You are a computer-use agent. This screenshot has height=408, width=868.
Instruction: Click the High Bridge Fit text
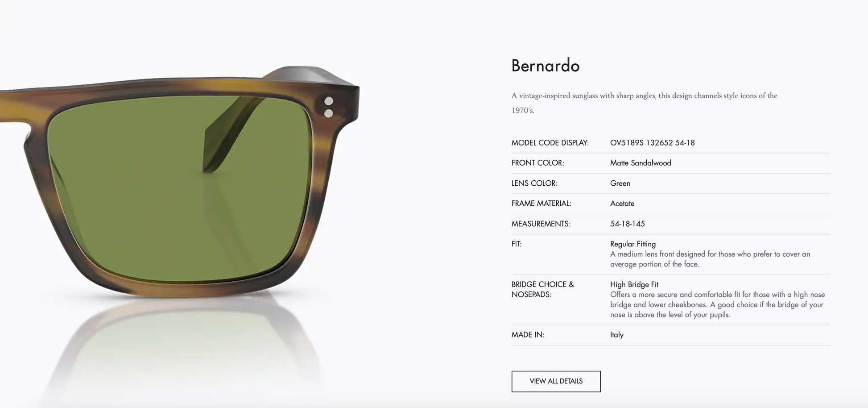coord(634,284)
